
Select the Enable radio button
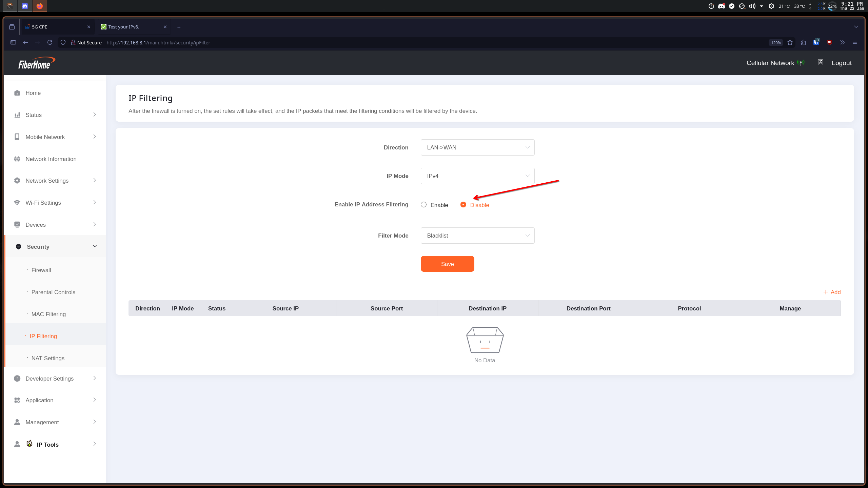click(x=423, y=205)
